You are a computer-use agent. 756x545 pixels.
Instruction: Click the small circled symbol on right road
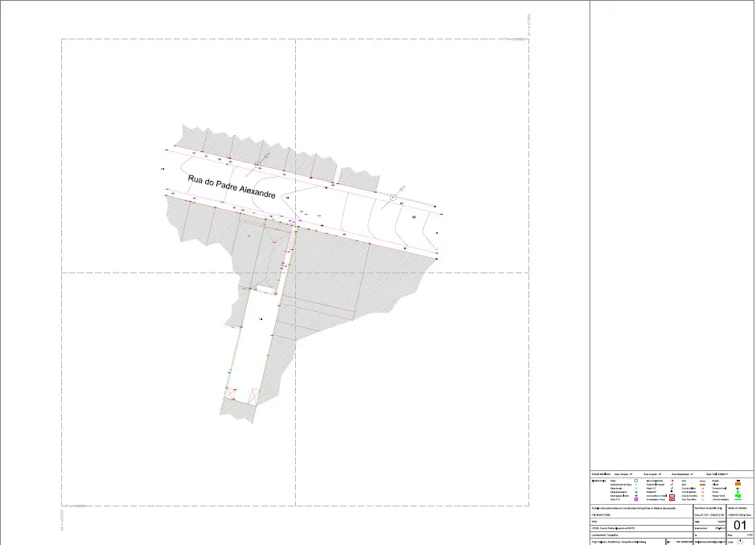coord(414,216)
